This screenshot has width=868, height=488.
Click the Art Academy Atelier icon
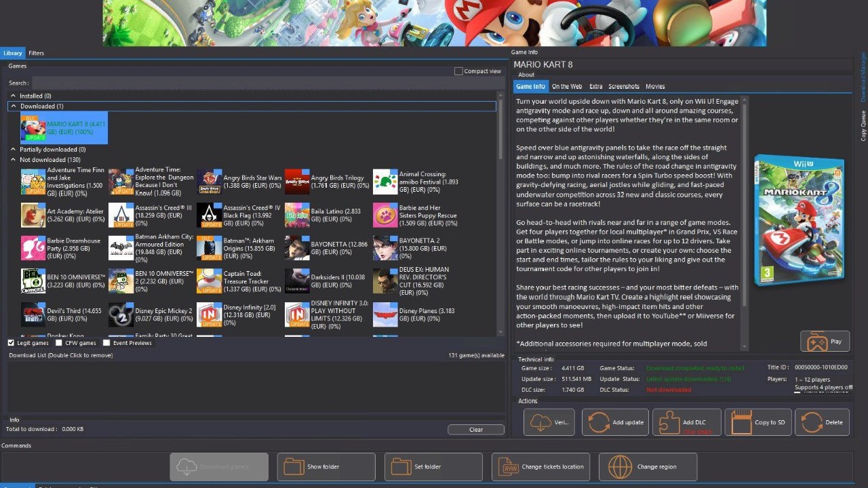[33, 215]
